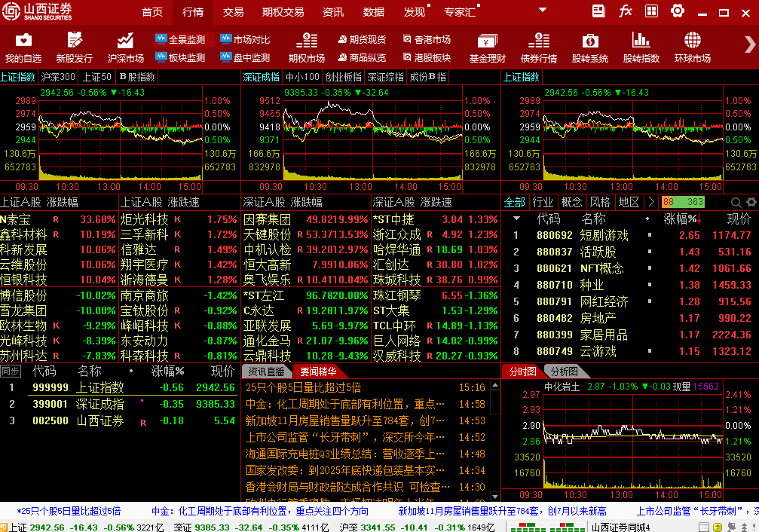Show more toolbar items with right chevron
This screenshot has width=759, height=532.
tap(750, 45)
